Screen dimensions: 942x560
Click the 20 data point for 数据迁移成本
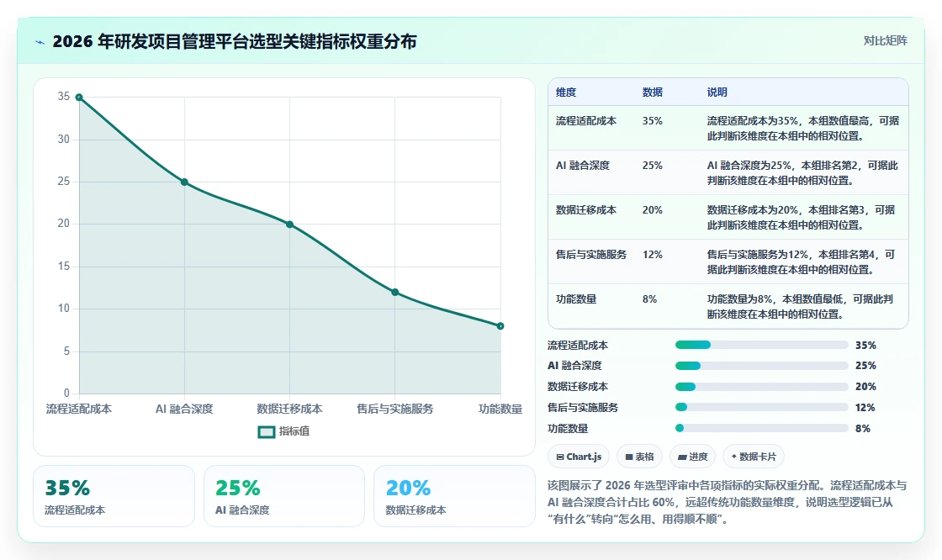pyautogui.click(x=289, y=225)
